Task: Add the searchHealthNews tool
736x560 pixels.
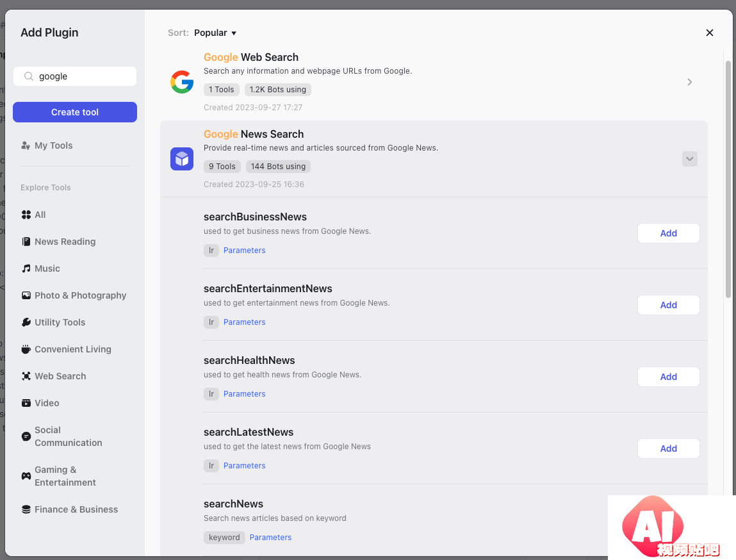Action: [x=668, y=377]
